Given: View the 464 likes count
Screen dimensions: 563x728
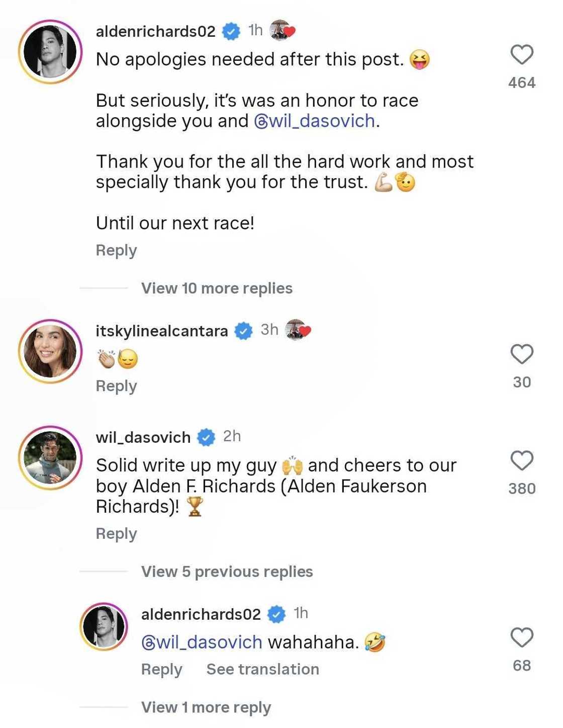Looking at the screenshot, I should click(523, 82).
